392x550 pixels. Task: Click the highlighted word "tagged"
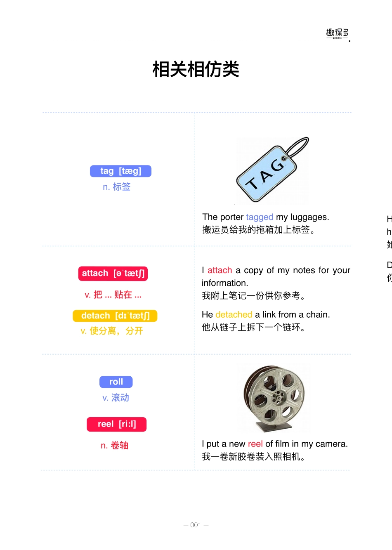[260, 217]
